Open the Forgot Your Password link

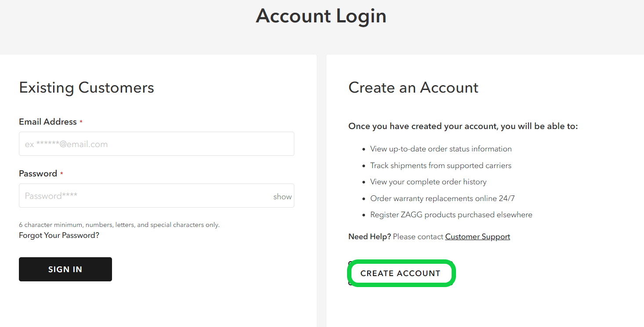[x=59, y=235]
